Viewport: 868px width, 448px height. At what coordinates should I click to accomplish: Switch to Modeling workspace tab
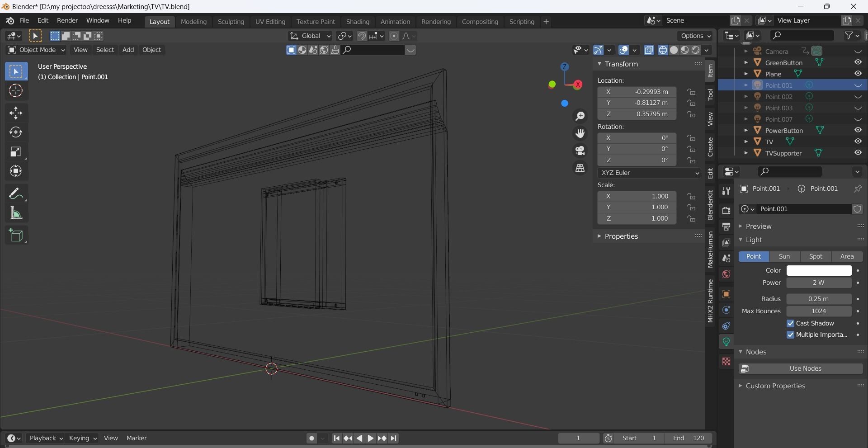(x=193, y=22)
